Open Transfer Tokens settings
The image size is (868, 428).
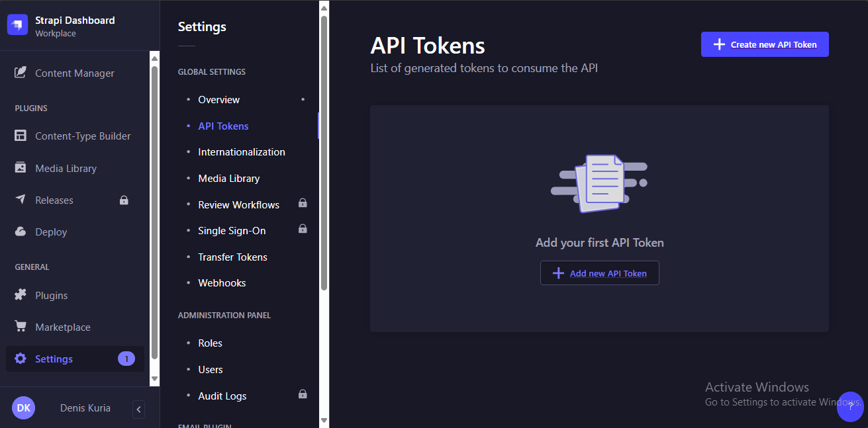coord(232,257)
